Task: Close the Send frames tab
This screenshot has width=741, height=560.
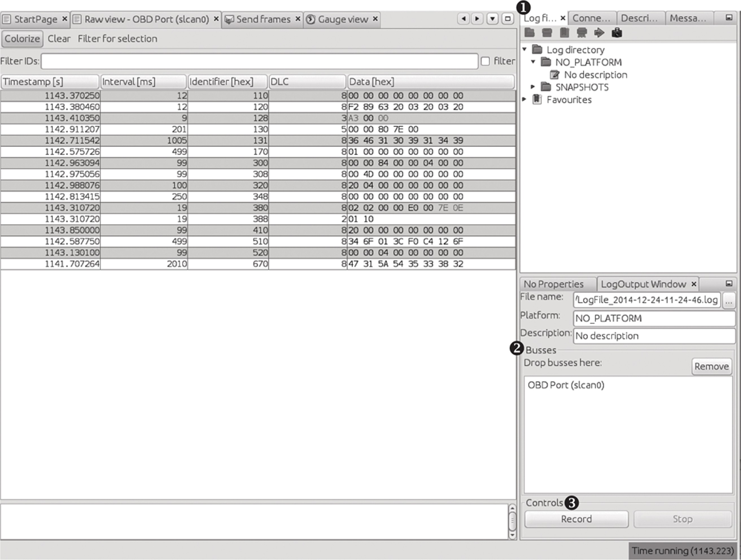Action: (x=298, y=19)
